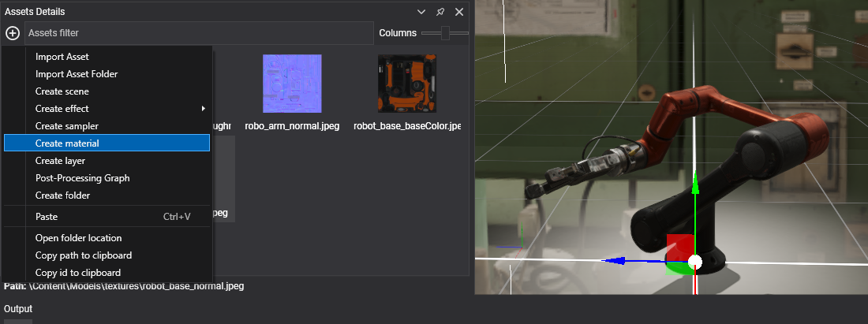The image size is (868, 324).
Task: Select Import Asset from context menu
Action: 62,57
